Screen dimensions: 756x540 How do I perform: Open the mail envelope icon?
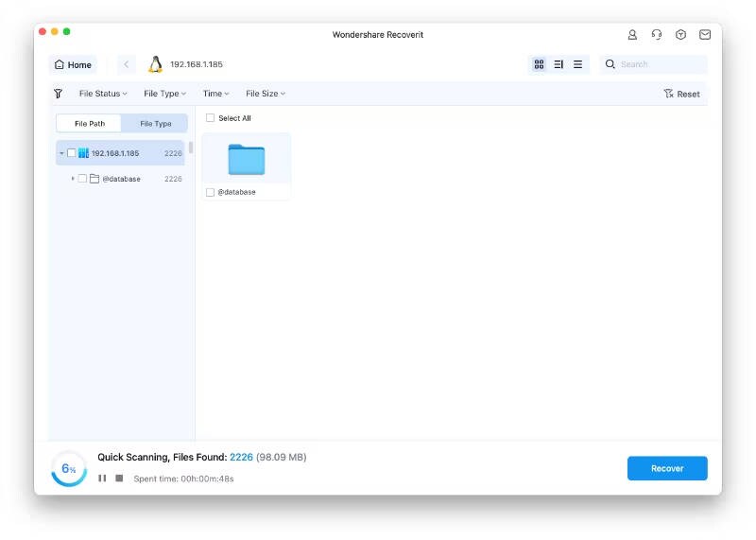(x=704, y=35)
